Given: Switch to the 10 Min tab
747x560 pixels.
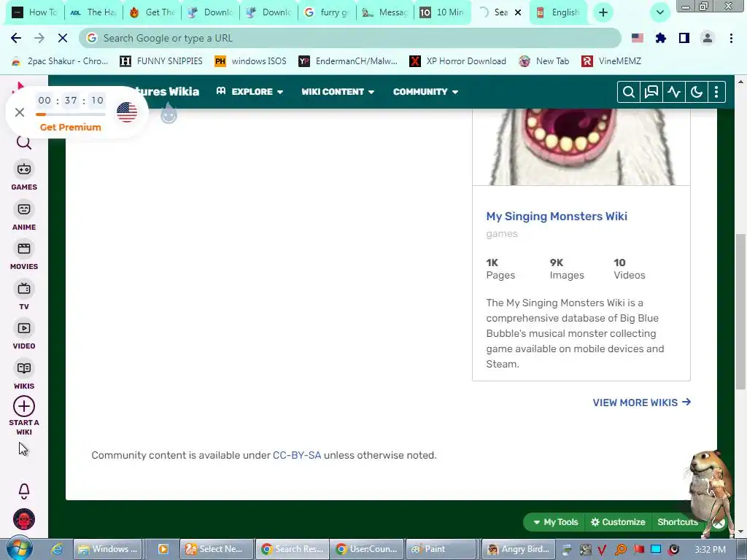Looking at the screenshot, I should click(442, 12).
